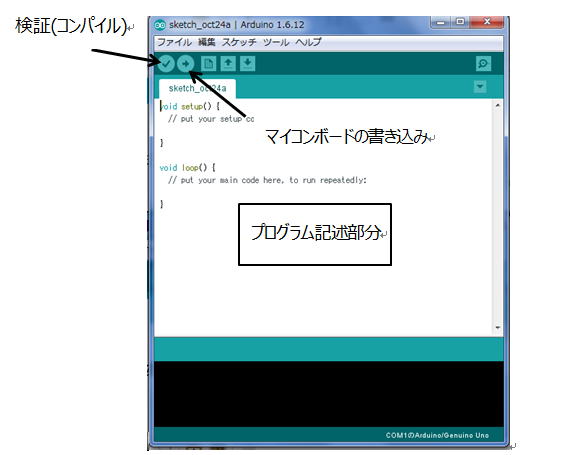Open the ツール menu
The image size is (581, 455).
[x=276, y=42]
